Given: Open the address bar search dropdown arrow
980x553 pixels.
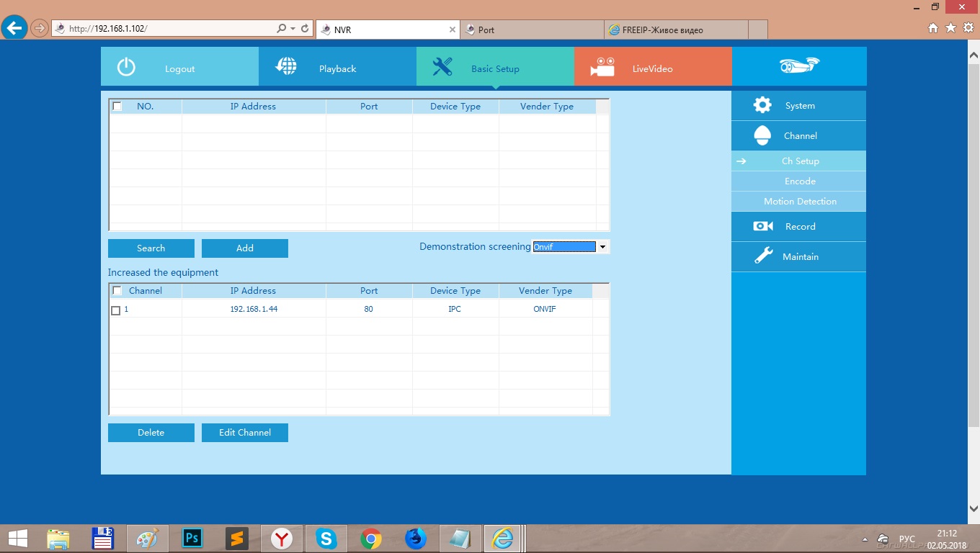Looking at the screenshot, I should click(x=293, y=29).
